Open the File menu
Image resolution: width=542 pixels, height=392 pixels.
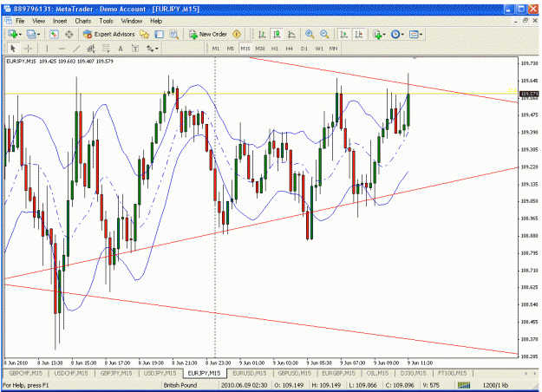coord(20,21)
